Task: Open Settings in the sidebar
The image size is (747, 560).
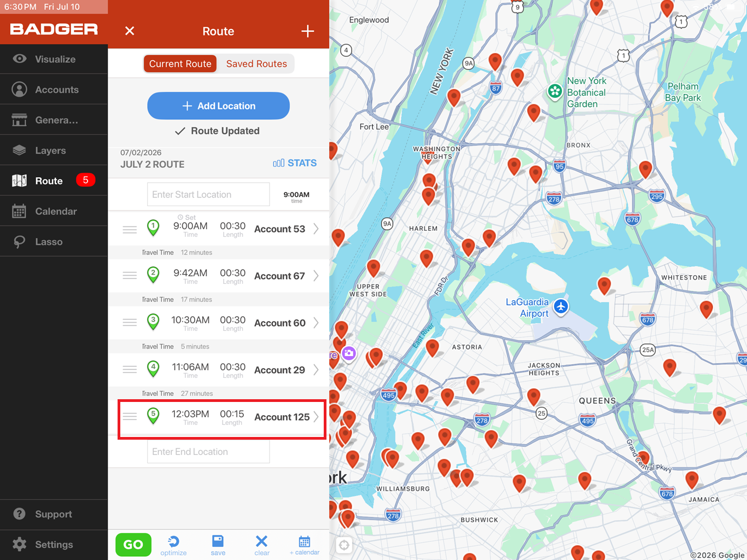Action: pyautogui.click(x=54, y=545)
